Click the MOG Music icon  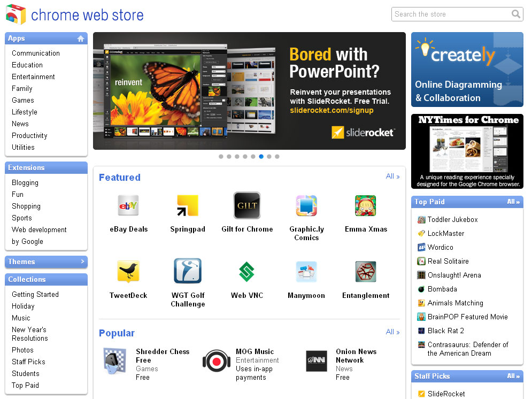pos(217,361)
